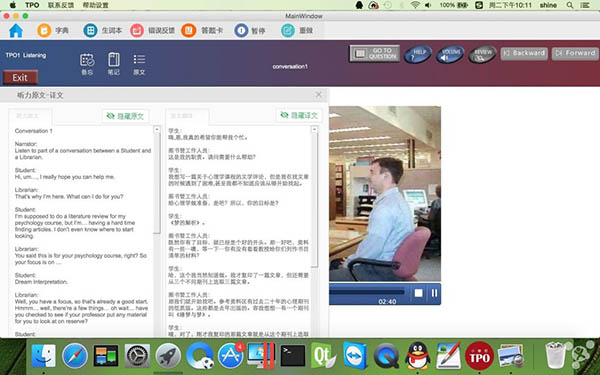Open the TPO application menu
Image resolution: width=600 pixels, height=375 pixels.
32,5
